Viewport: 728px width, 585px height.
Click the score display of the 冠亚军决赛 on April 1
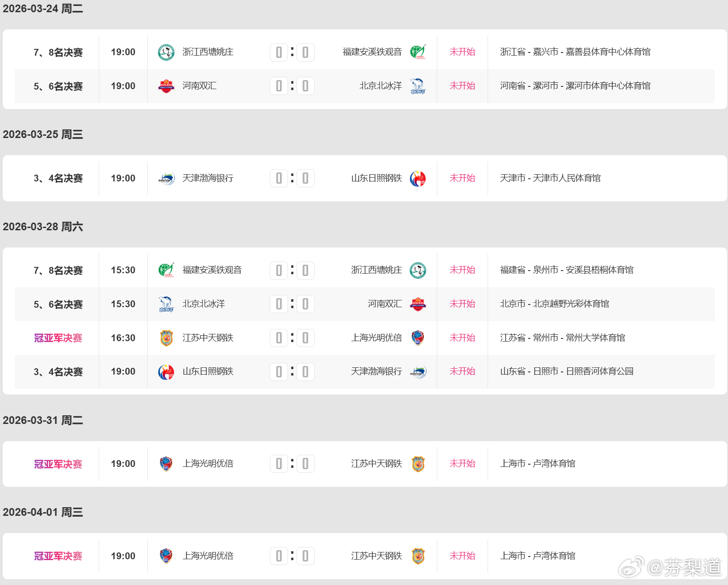point(292,556)
